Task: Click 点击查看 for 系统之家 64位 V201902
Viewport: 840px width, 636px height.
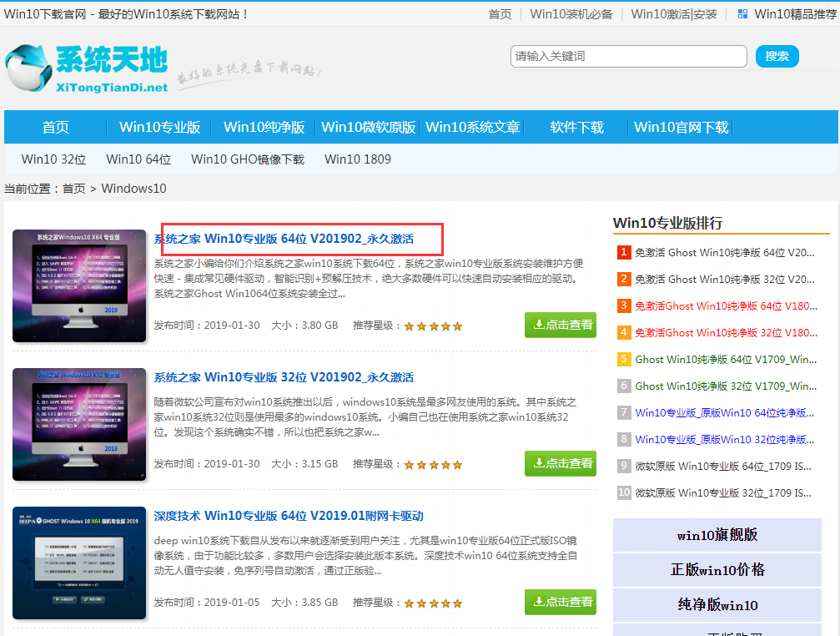Action: click(561, 325)
